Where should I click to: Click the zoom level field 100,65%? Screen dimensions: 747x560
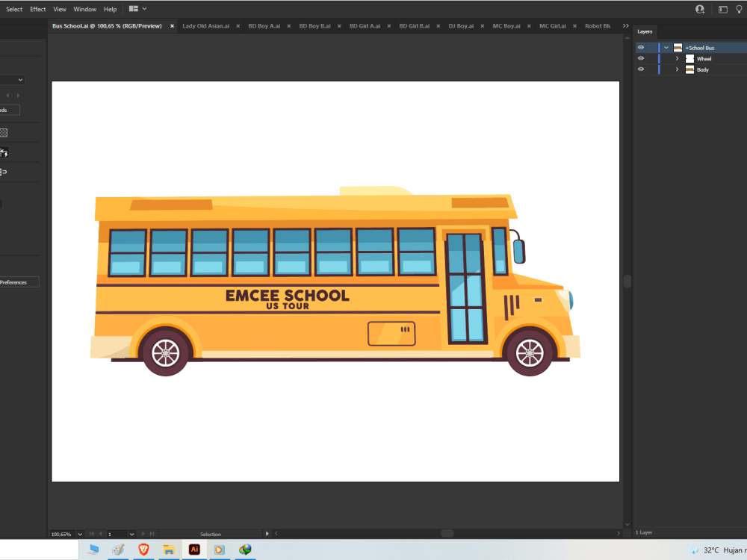(x=62, y=534)
